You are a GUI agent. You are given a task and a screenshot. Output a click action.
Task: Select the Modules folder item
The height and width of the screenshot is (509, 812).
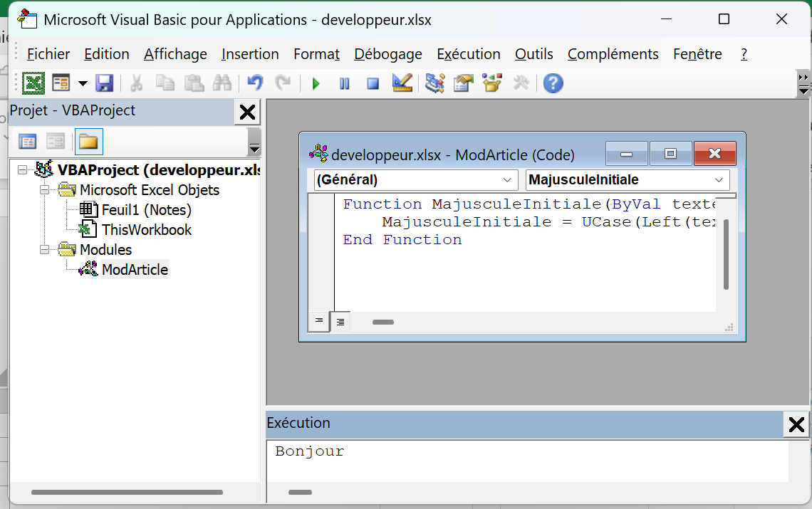tap(105, 250)
